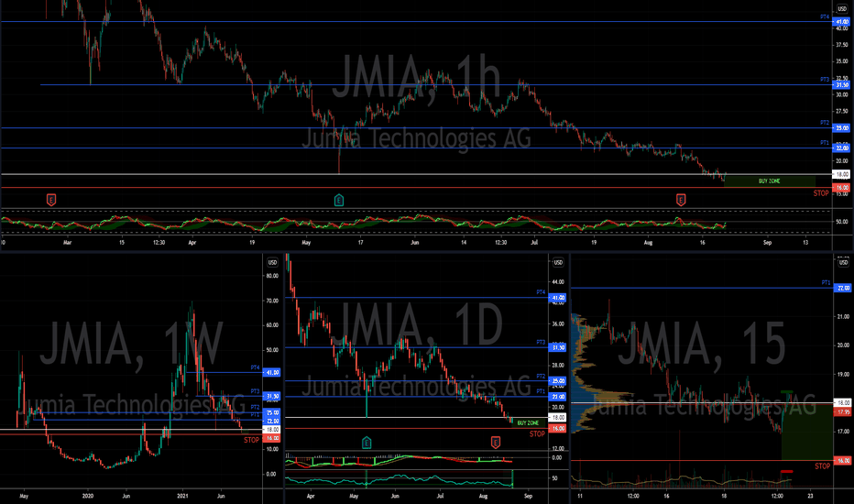Click the PT4 label on 1W chart
This screenshot has width=854, height=504.
[255, 367]
